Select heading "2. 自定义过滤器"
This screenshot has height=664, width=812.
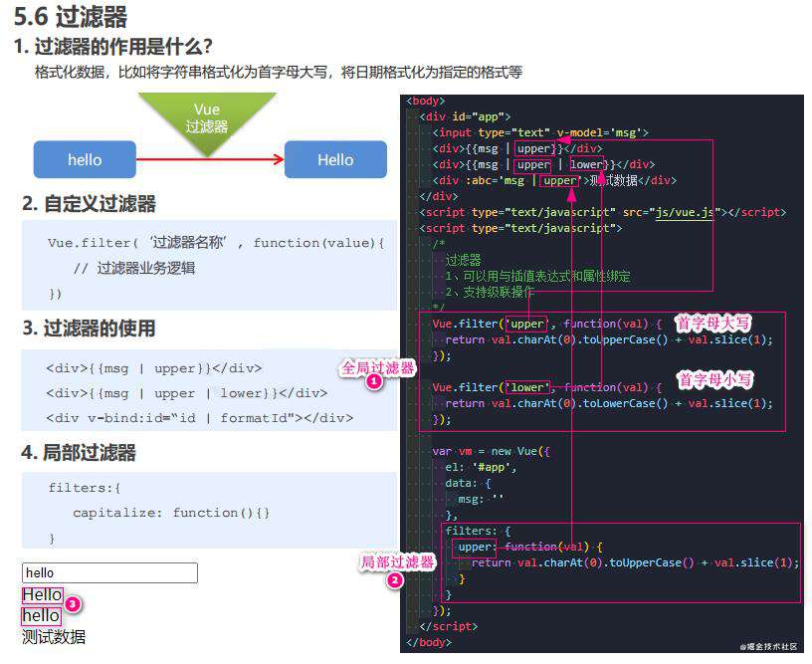[90, 203]
